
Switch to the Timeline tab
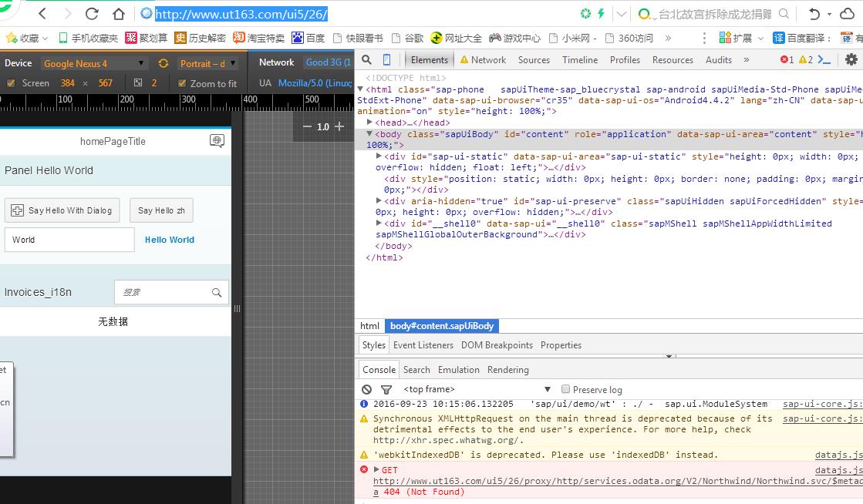pyautogui.click(x=579, y=60)
